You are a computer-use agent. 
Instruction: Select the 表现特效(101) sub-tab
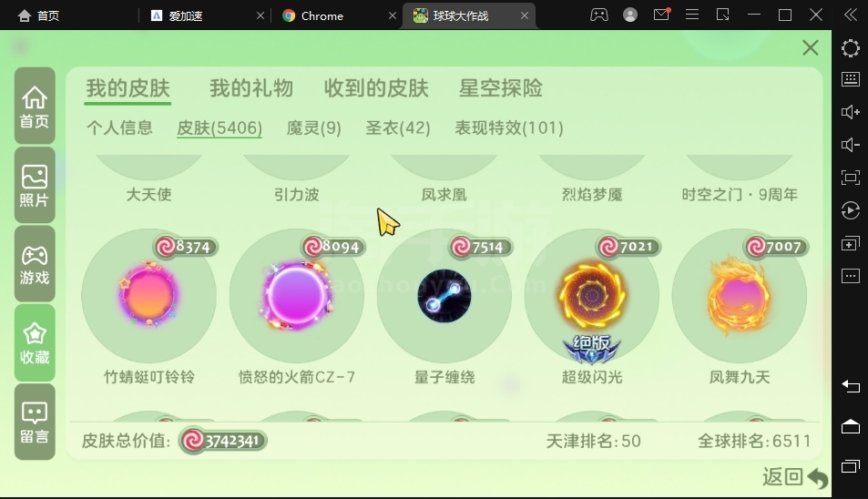tap(509, 127)
